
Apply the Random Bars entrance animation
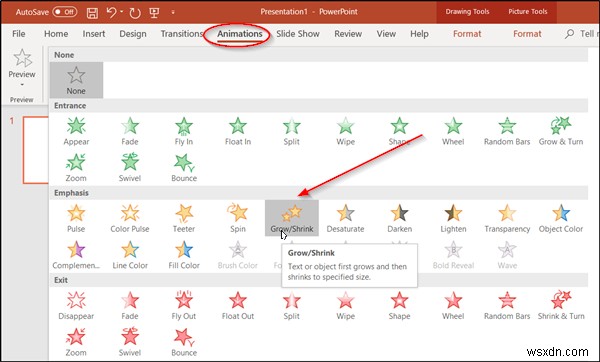coord(507,132)
